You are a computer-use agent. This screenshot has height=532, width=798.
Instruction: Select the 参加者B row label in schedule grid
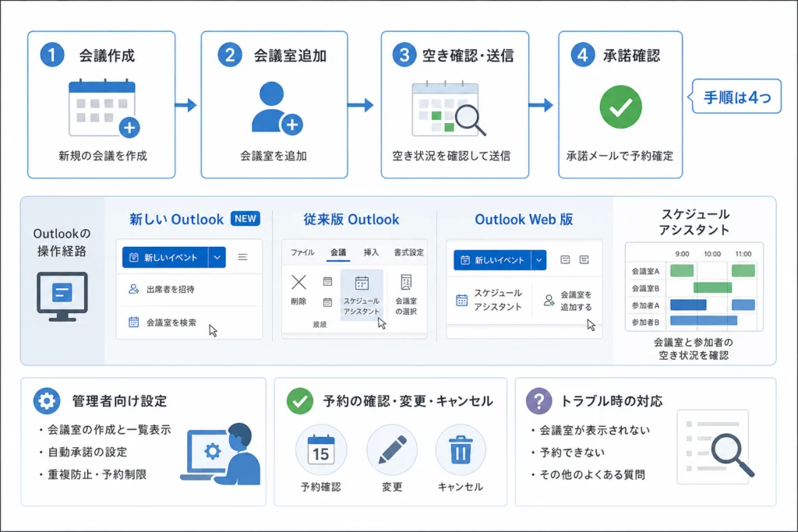coord(645,322)
